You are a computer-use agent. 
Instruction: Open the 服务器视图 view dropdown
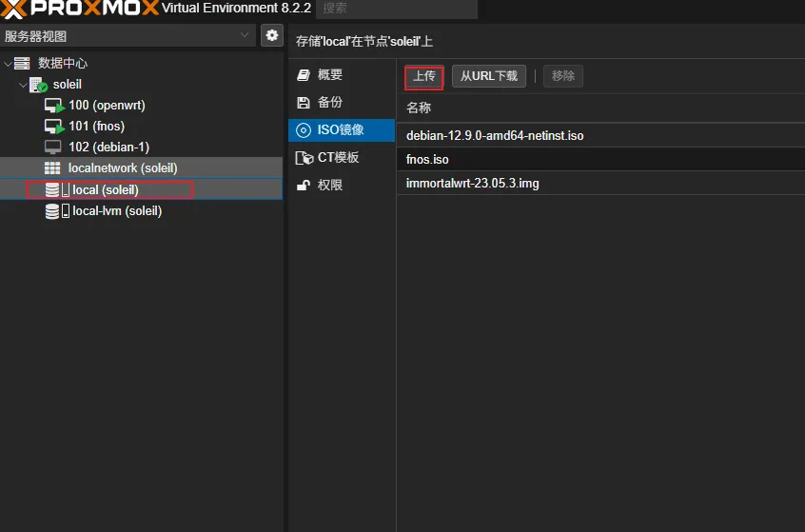click(128, 36)
